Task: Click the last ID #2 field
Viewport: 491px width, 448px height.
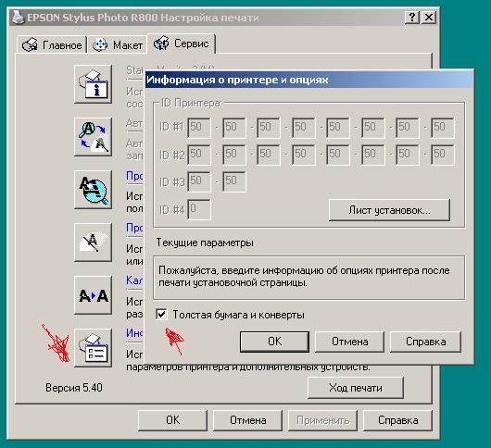Action: point(443,155)
